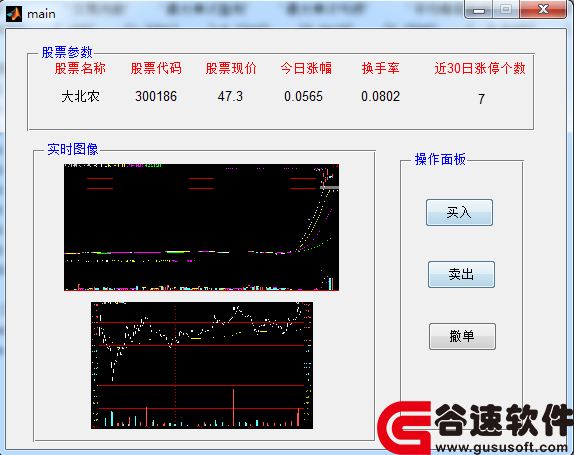Click the MATLAB icon in the title bar

(14, 14)
